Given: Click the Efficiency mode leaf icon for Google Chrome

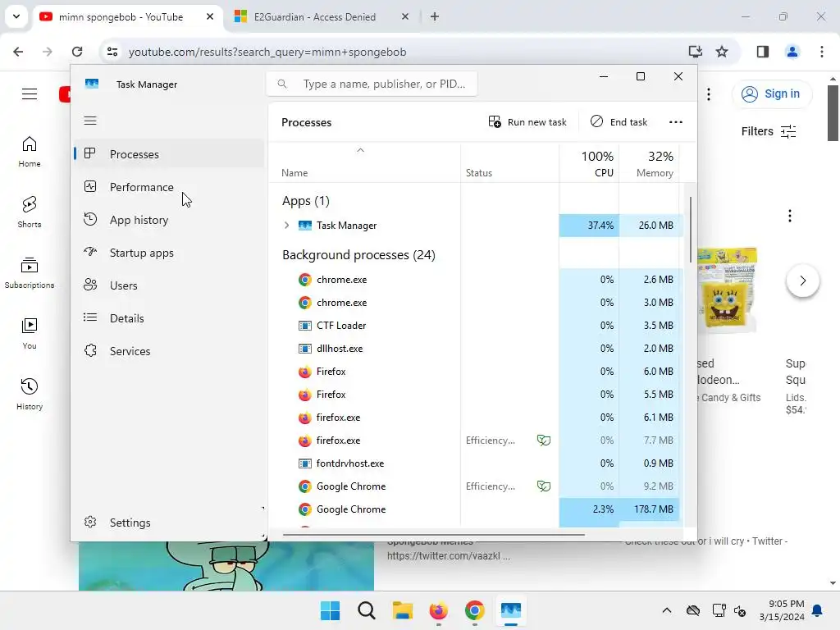Looking at the screenshot, I should 544,486.
